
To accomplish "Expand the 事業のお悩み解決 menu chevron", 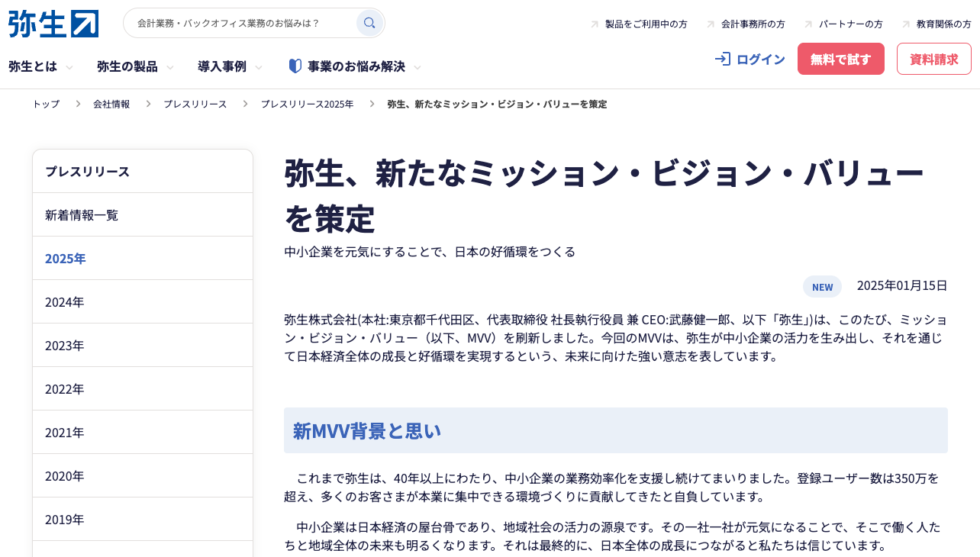I will (x=417, y=67).
